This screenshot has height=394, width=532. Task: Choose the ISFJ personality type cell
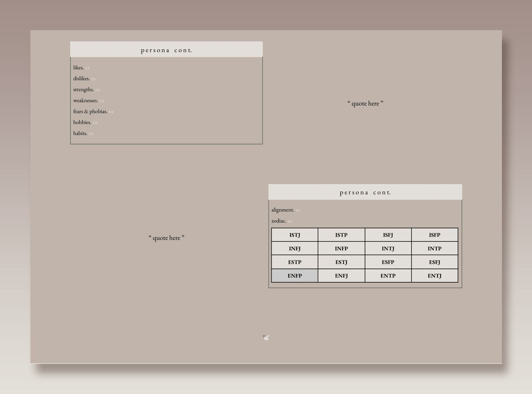click(x=388, y=235)
